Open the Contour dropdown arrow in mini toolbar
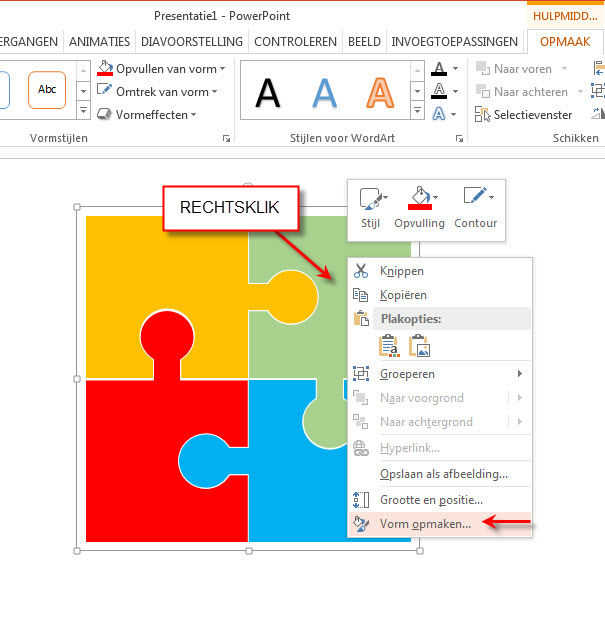This screenshot has width=605, height=624. click(x=492, y=197)
